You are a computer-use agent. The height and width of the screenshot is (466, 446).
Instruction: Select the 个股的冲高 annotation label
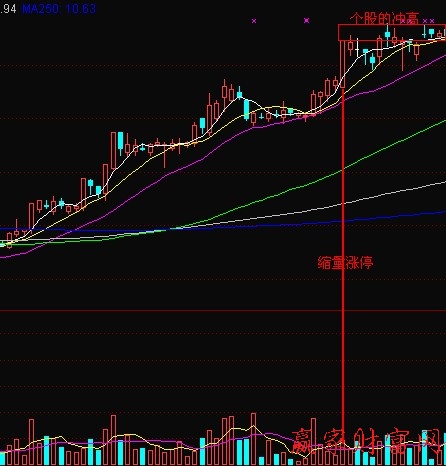click(x=384, y=19)
